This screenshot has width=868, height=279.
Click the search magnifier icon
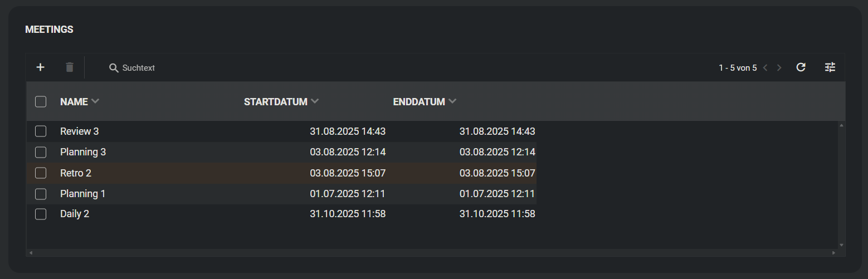(x=114, y=68)
